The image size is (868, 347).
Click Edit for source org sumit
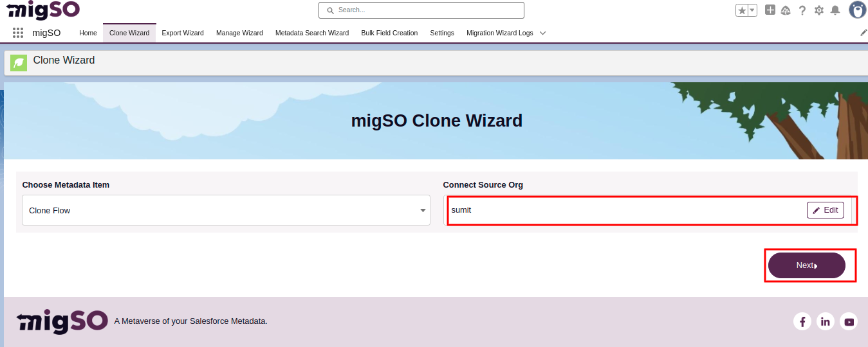coord(825,210)
